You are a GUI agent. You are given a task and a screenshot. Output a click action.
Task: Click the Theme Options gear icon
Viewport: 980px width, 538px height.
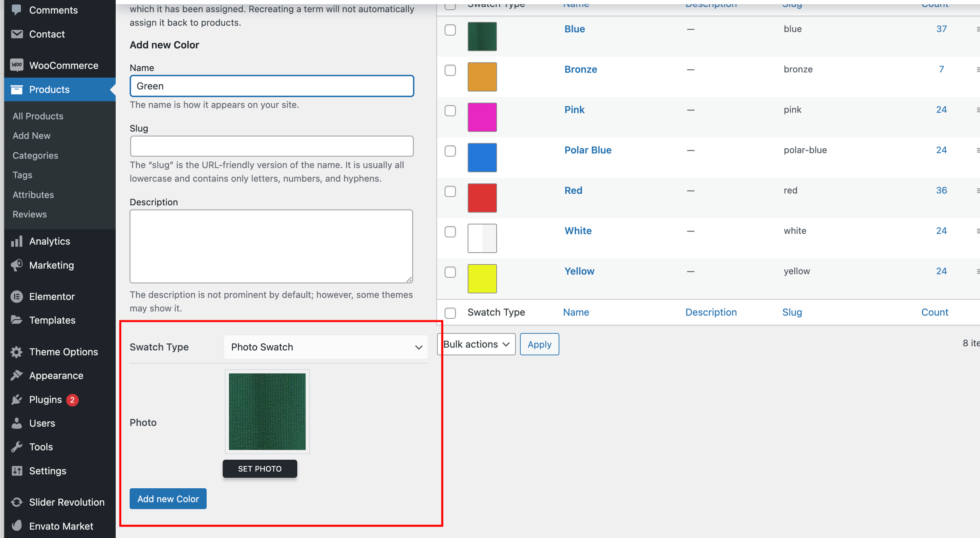tap(17, 352)
